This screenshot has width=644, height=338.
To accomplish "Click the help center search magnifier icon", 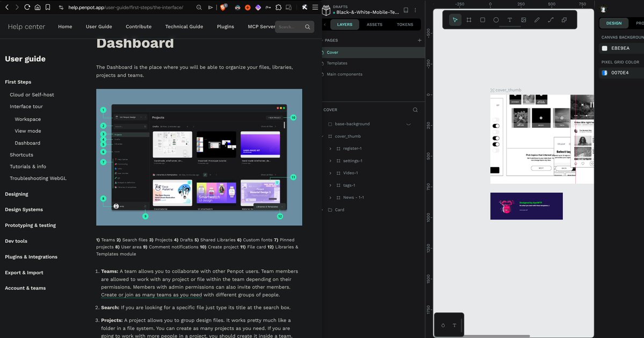I will click(308, 27).
